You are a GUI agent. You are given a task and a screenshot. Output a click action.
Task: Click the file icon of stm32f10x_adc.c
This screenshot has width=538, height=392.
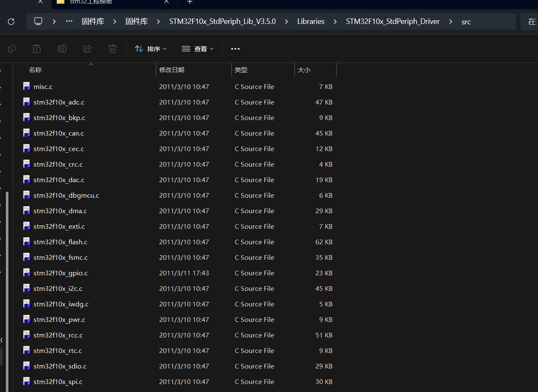click(x=27, y=102)
